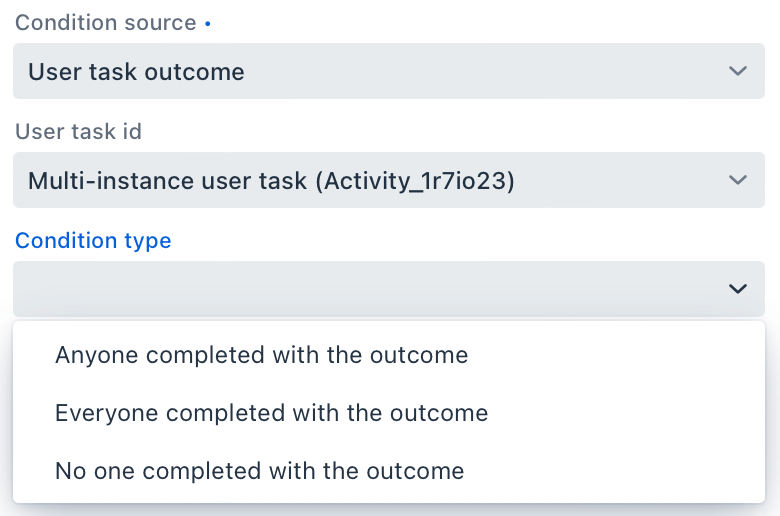Click the blue "Condition type" label

pyautogui.click(x=93, y=241)
